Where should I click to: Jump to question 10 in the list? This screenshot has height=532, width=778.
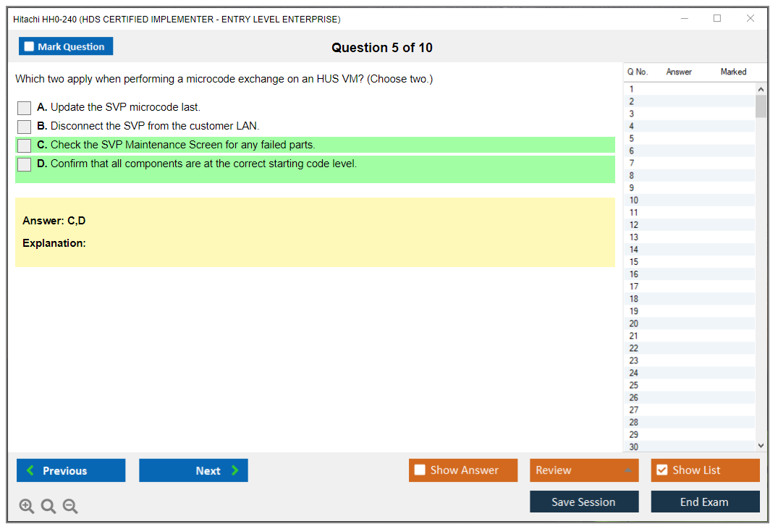tap(634, 200)
